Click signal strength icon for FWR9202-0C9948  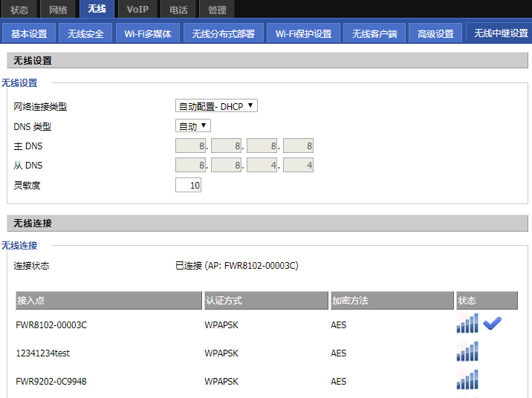467,380
